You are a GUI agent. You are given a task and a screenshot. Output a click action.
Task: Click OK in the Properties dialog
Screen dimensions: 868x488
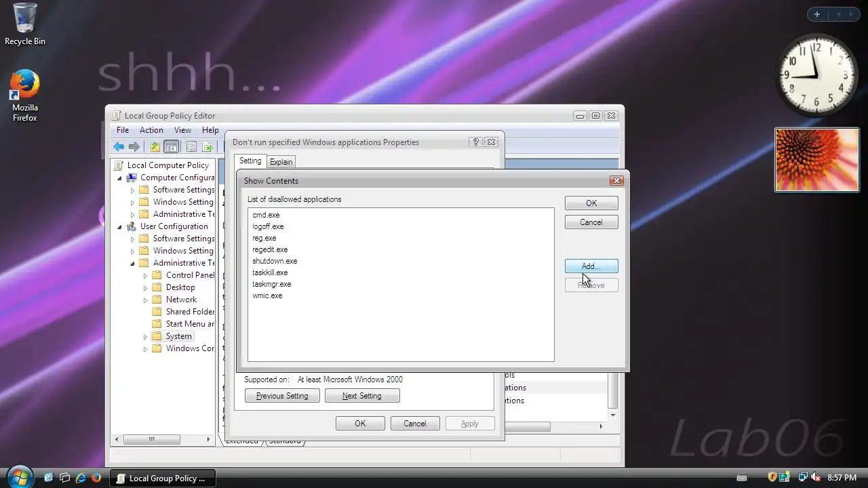tap(361, 424)
